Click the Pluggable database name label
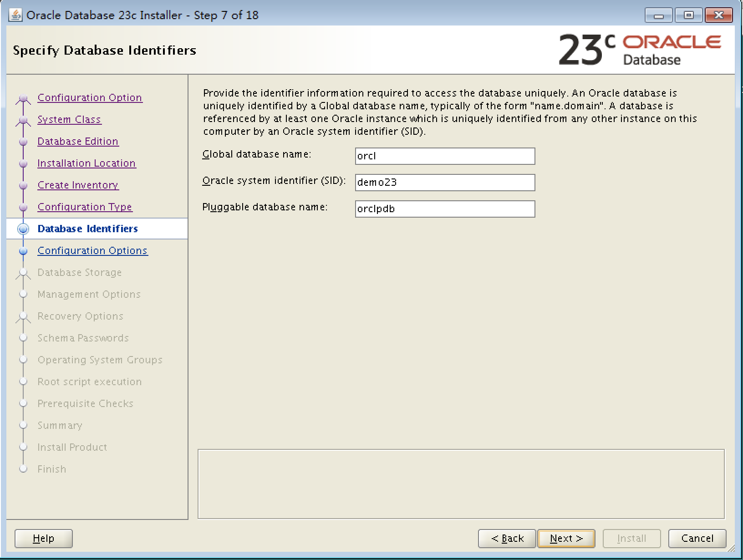 coord(265,207)
